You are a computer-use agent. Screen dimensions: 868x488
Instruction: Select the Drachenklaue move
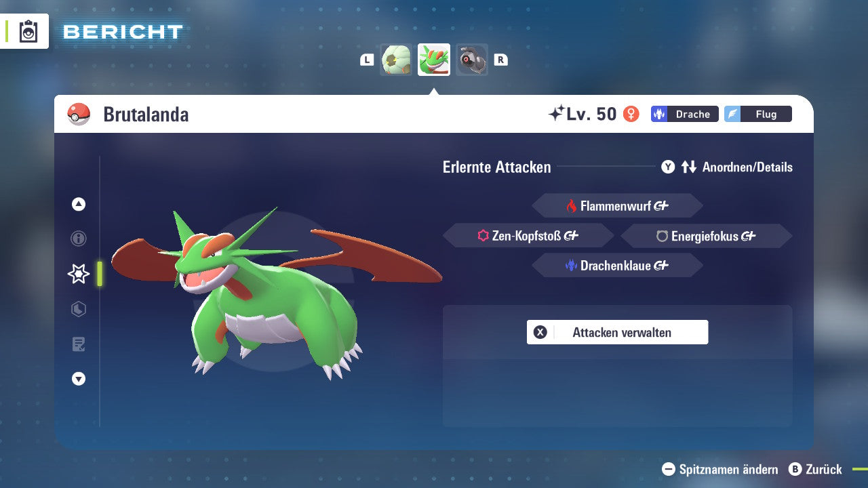tap(617, 266)
